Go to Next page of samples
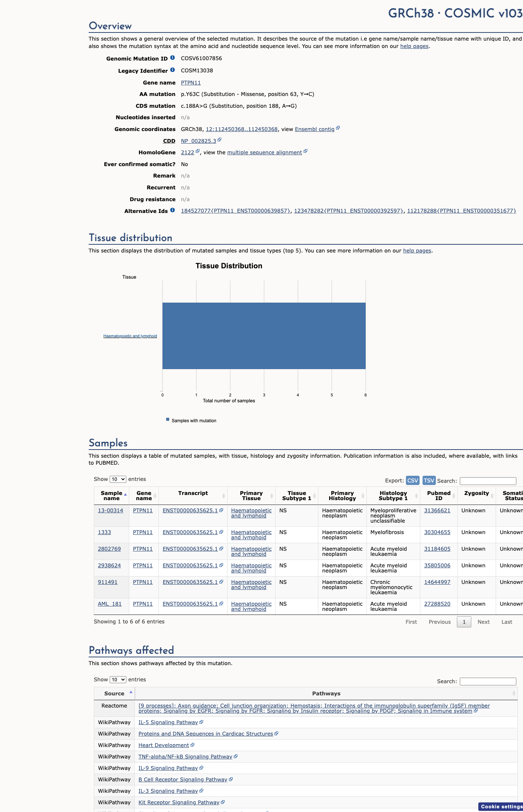Image resolution: width=523 pixels, height=812 pixels. (x=483, y=622)
